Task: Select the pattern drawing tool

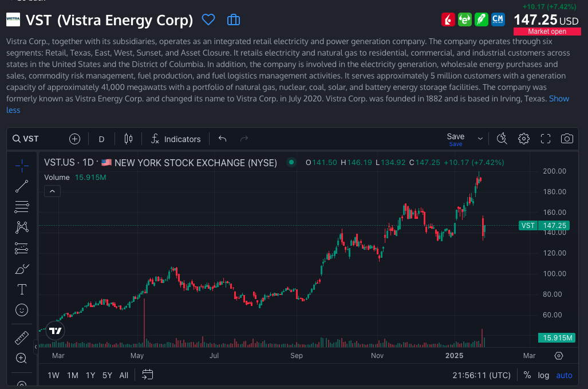Action: pos(22,227)
